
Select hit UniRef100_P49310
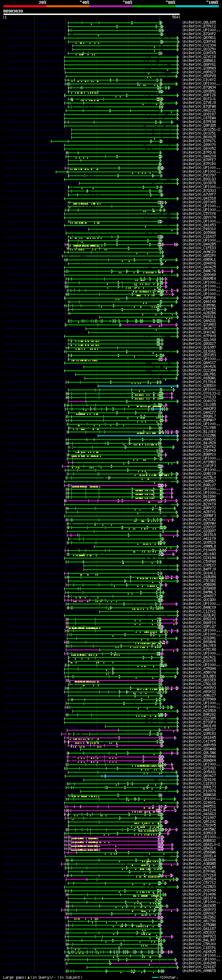[x=199, y=229]
